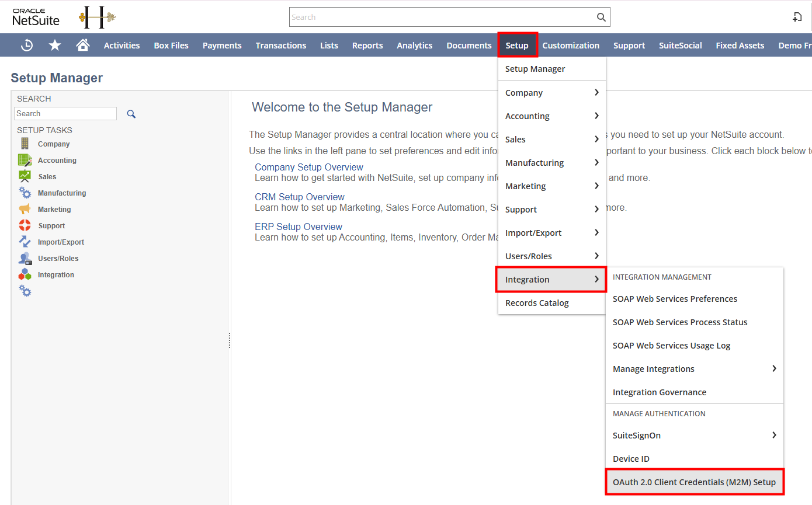
Task: Open the Records Catalog menu entry
Action: coord(537,303)
